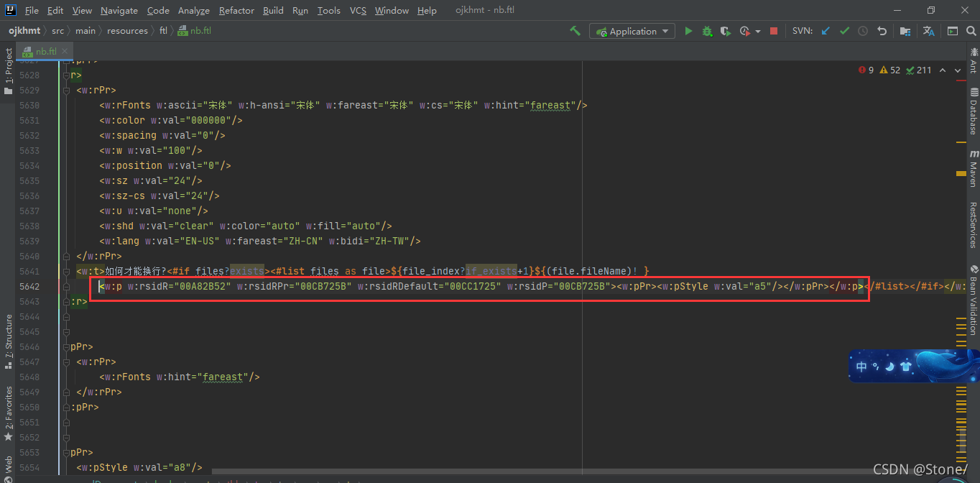Click the nb.ftl file breadcrumb
This screenshot has height=483, width=980.
point(195,31)
